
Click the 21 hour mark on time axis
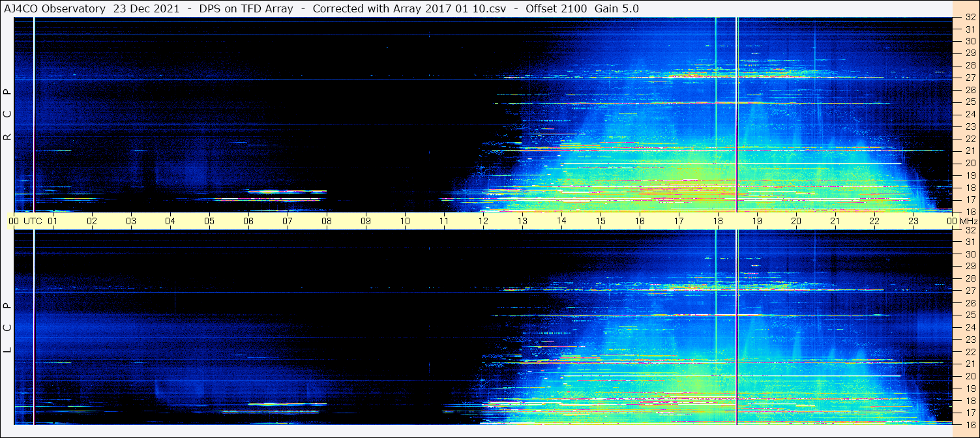pyautogui.click(x=835, y=221)
